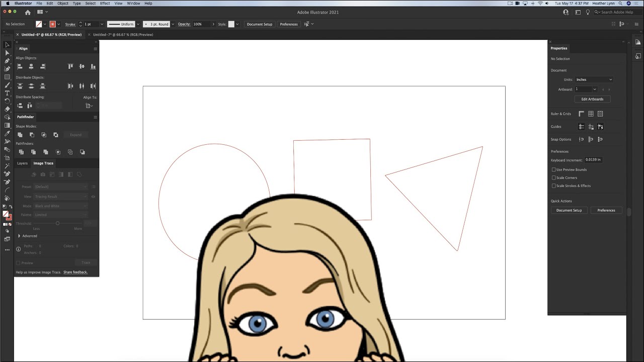Toggle Smart Guides icon in Properties
The image size is (644, 362).
[600, 127]
